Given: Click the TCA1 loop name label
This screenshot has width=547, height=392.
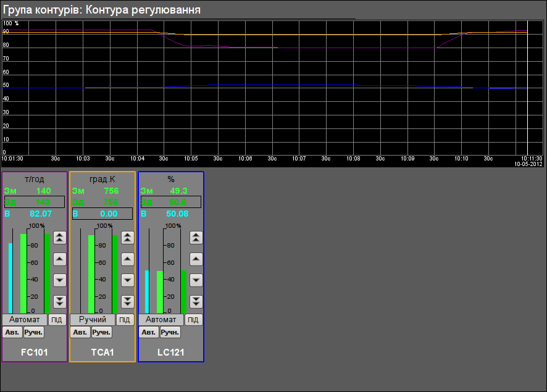Looking at the screenshot, I should pos(102,352).
